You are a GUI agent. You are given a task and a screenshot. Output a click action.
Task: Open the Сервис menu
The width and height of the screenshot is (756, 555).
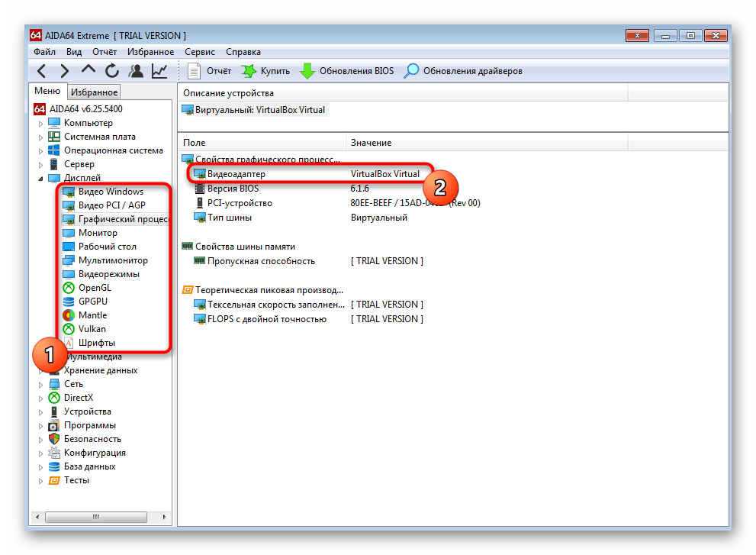199,52
